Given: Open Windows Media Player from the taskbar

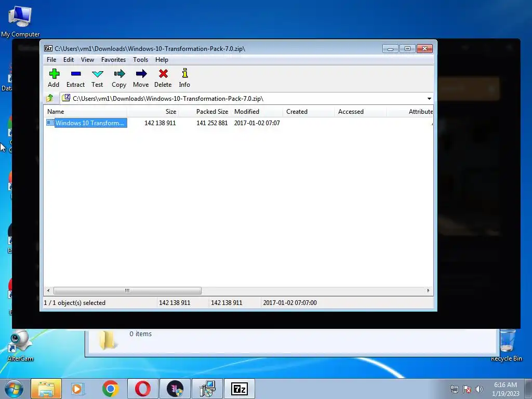Looking at the screenshot, I should (78, 389).
